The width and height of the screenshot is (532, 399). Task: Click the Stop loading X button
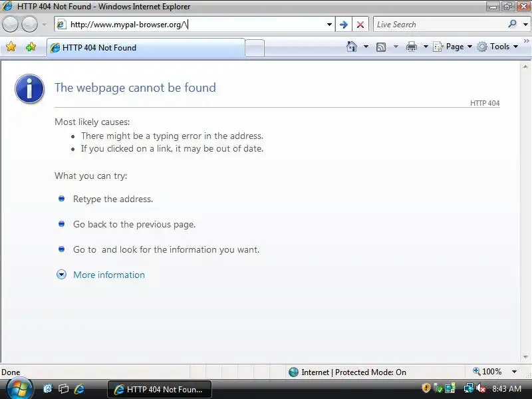pos(360,25)
